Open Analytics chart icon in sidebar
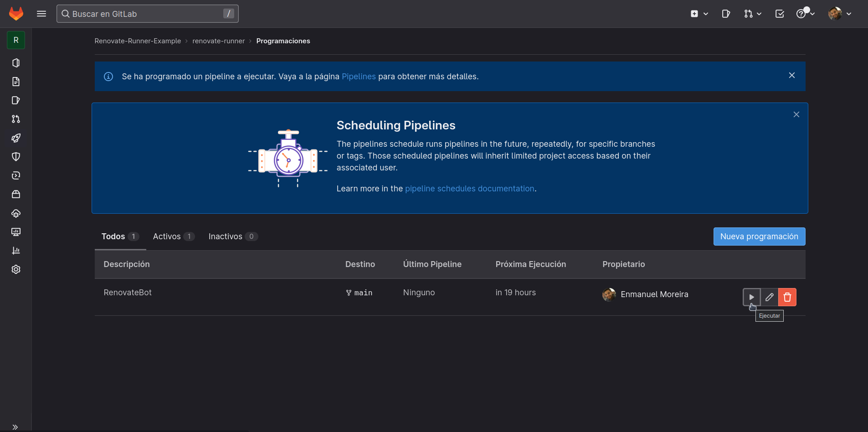 click(16, 251)
